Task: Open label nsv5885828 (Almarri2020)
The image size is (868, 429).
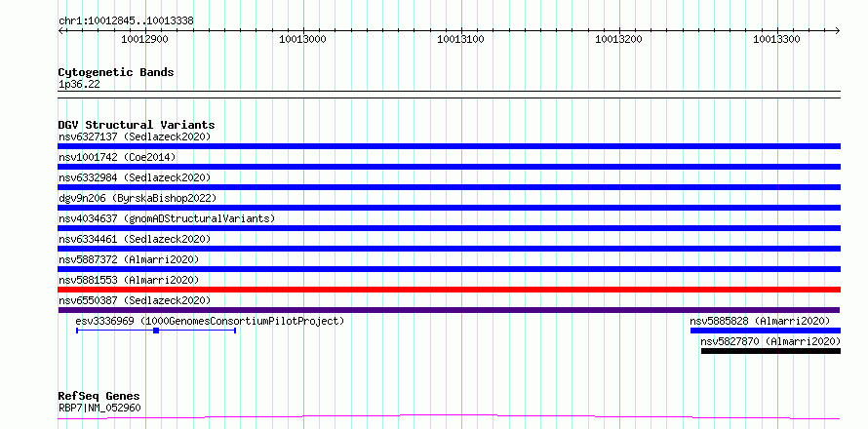Action: pos(760,321)
